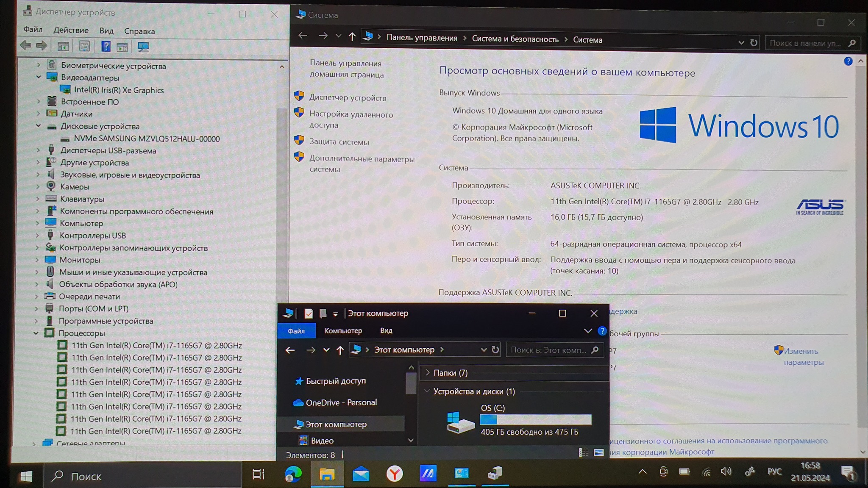Viewport: 868px width, 488px height.
Task: Switch to the Вид ribbon tab in Explorer
Action: pyautogui.click(x=386, y=331)
